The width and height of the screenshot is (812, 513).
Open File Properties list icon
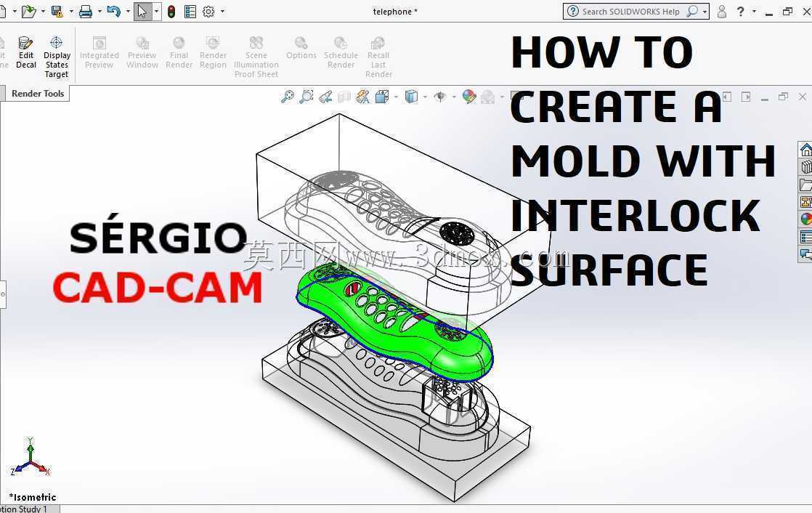190,12
